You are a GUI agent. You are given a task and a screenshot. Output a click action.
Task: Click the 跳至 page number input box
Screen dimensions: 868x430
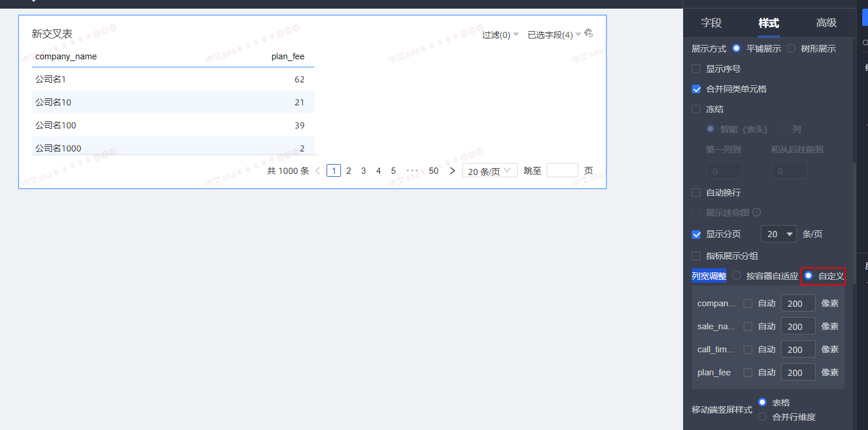click(x=562, y=170)
